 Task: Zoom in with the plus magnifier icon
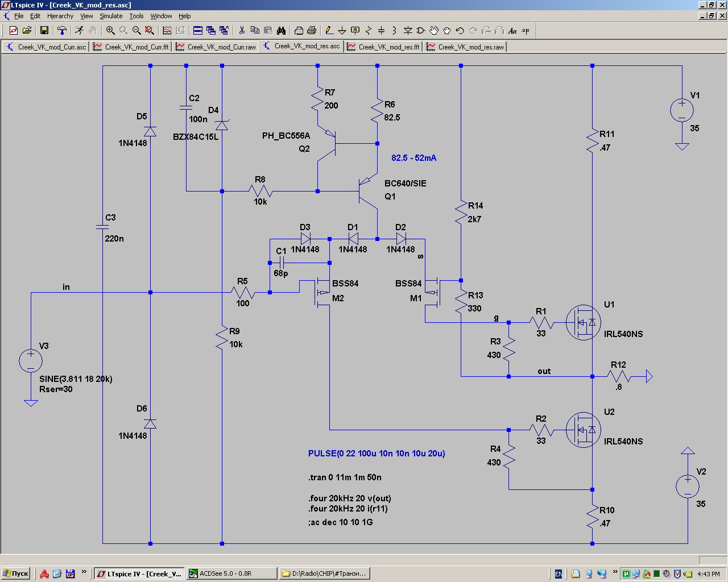coord(110,31)
